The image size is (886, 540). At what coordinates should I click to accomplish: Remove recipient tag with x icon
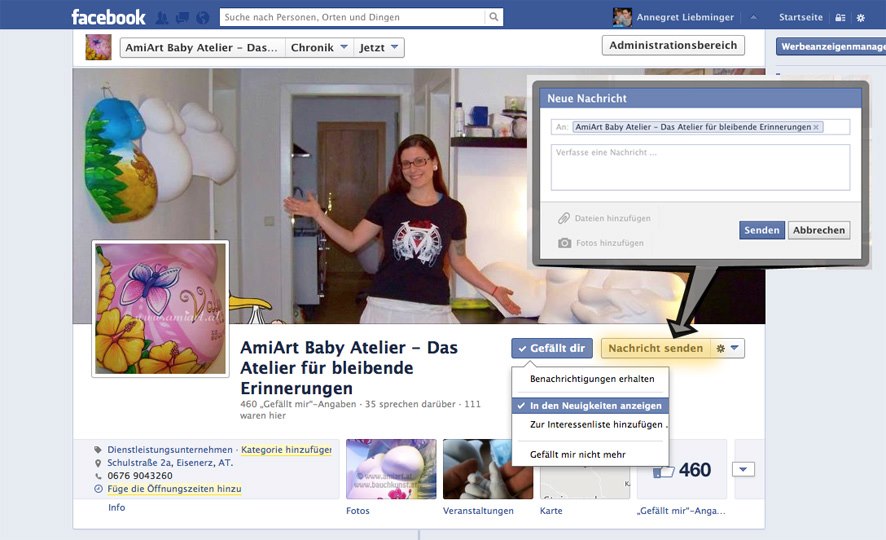[816, 127]
